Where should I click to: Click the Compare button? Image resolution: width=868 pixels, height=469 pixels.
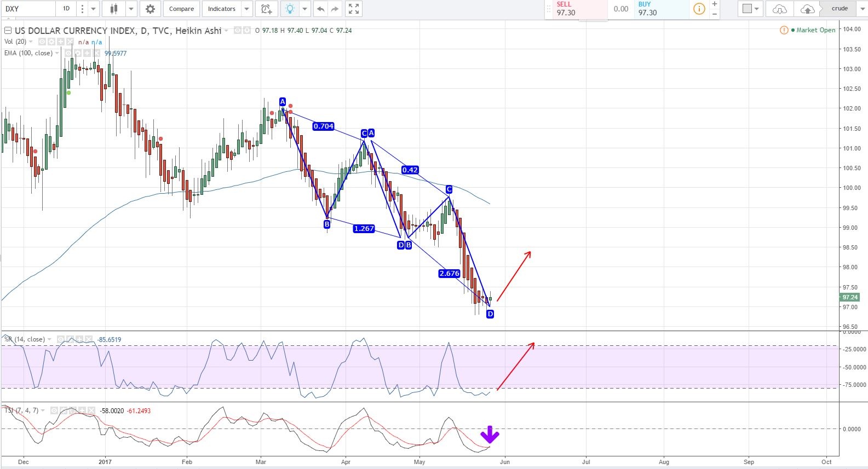181,9
